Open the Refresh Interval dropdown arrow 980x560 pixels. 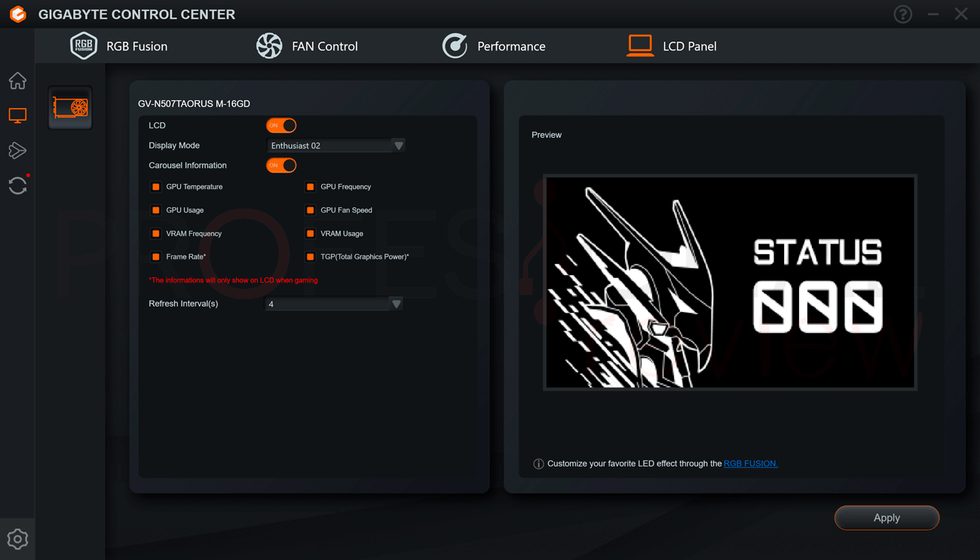click(397, 304)
